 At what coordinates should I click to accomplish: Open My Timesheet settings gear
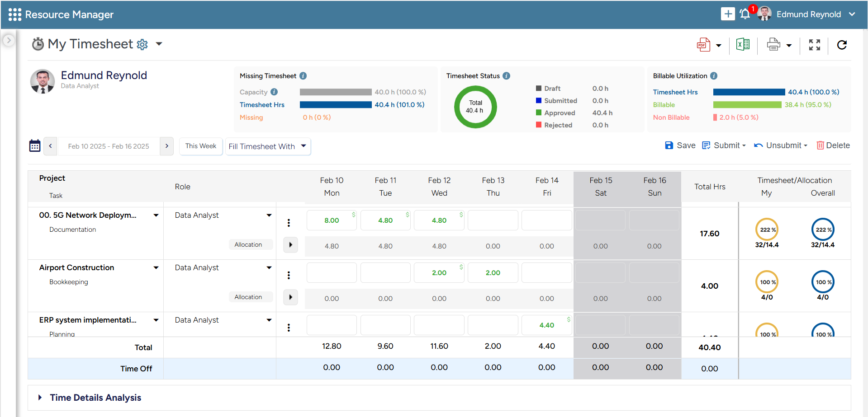(142, 44)
